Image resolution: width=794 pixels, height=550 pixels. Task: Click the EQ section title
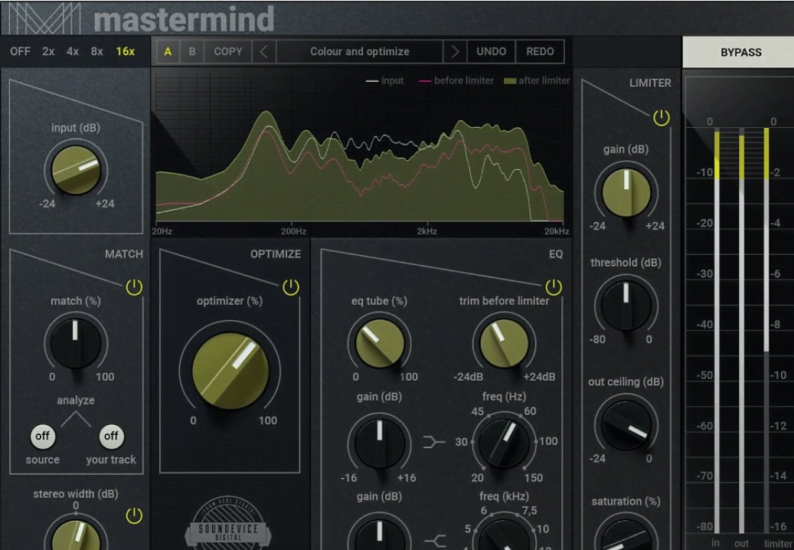click(x=556, y=254)
